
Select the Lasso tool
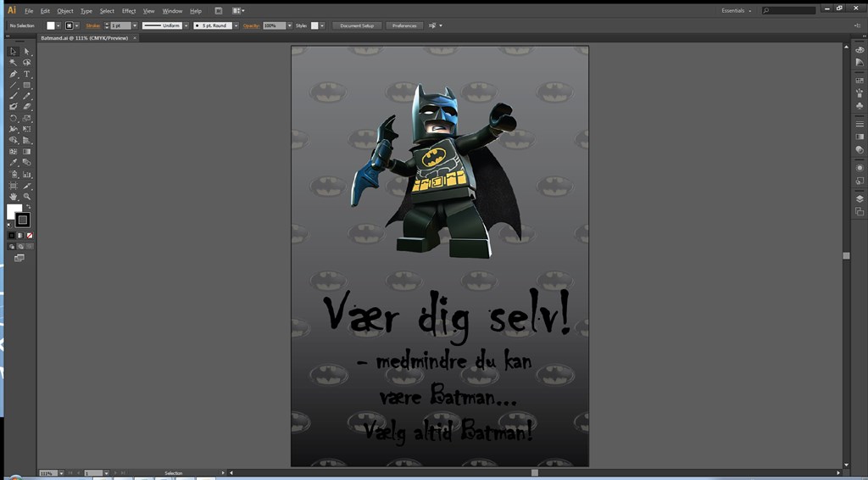26,63
